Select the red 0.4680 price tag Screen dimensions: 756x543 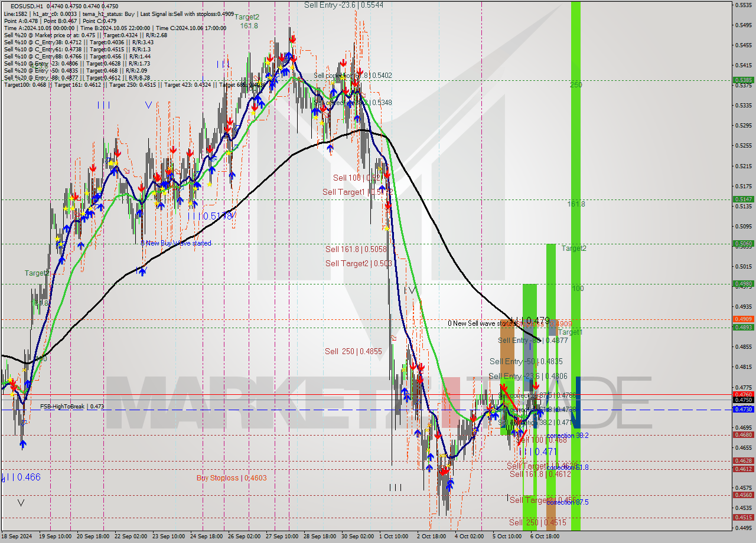(743, 434)
